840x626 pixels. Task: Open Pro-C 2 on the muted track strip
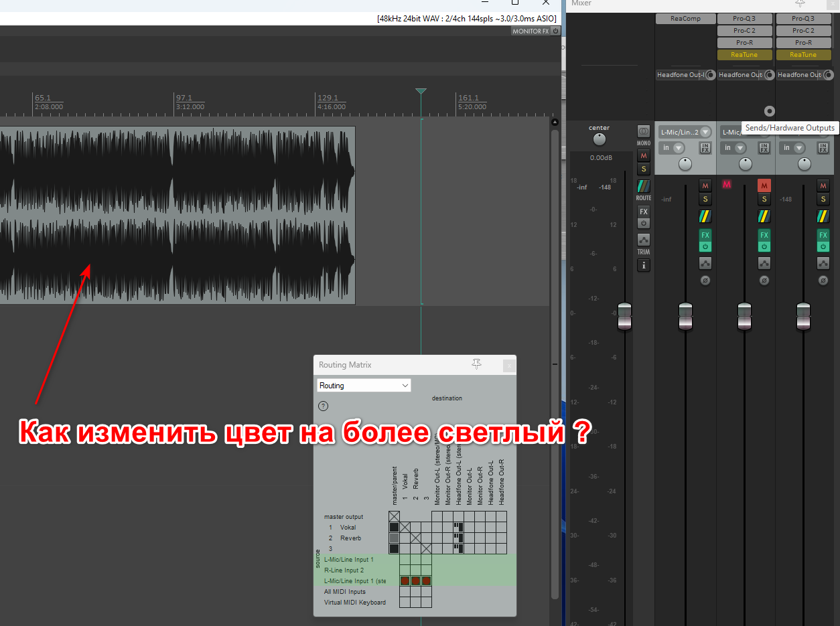[x=744, y=31]
